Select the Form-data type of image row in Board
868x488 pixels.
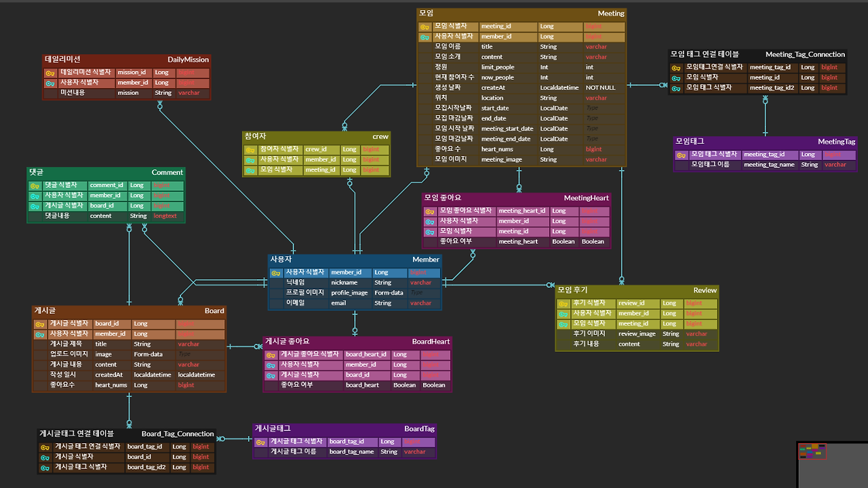coord(148,354)
